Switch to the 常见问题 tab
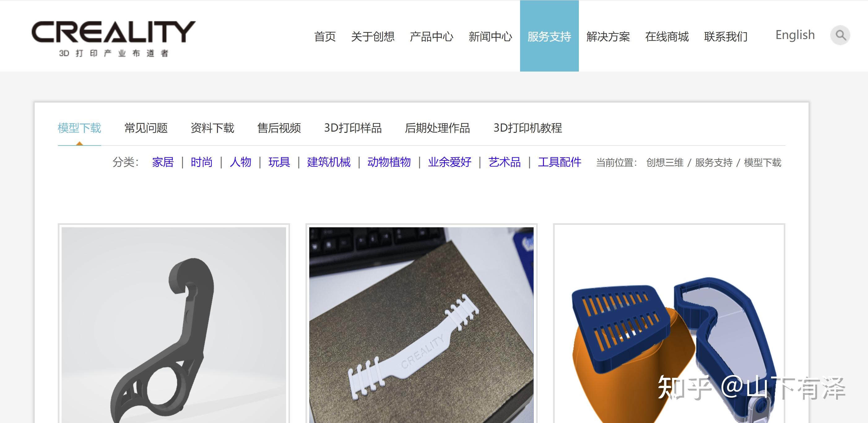This screenshot has width=868, height=423. point(146,128)
